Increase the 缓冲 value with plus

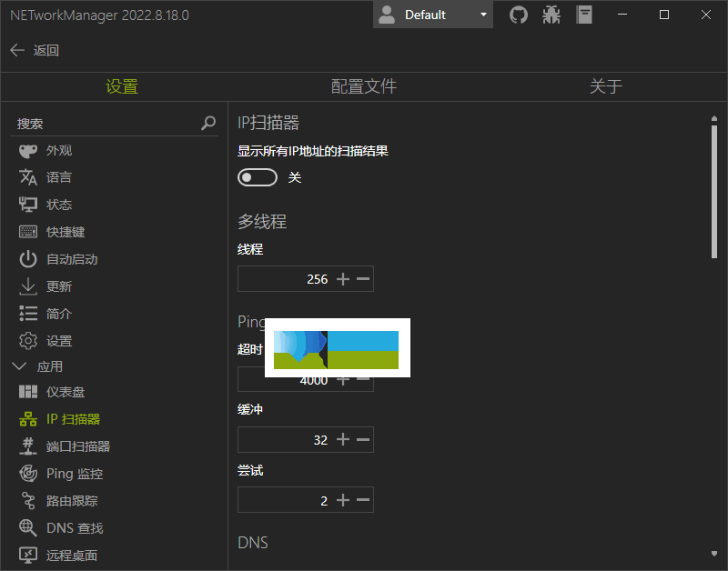(x=343, y=439)
